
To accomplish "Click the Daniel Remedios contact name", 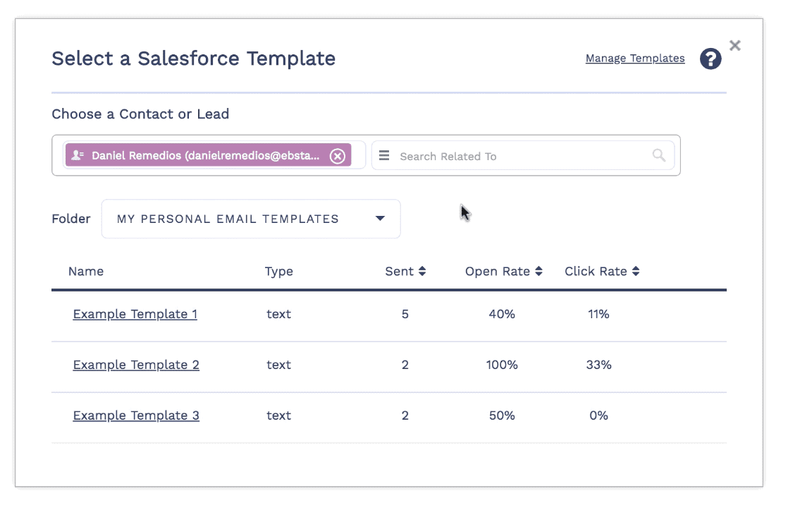I will (204, 156).
